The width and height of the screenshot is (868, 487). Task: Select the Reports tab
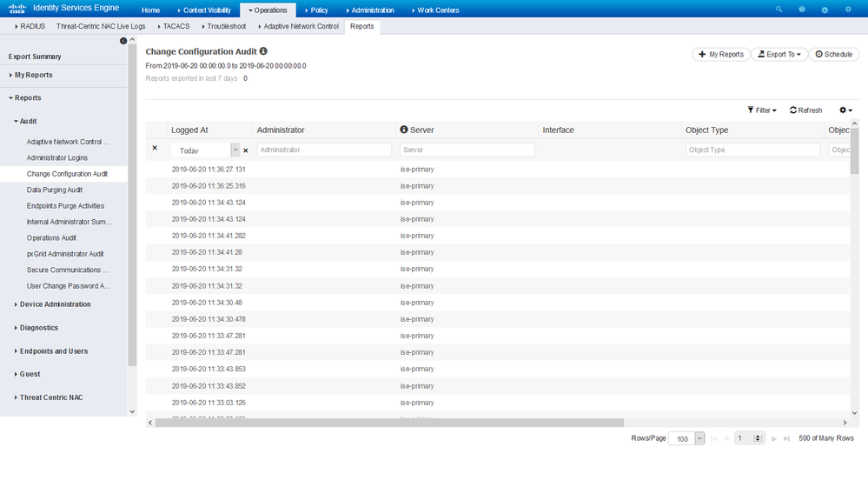pyautogui.click(x=362, y=26)
